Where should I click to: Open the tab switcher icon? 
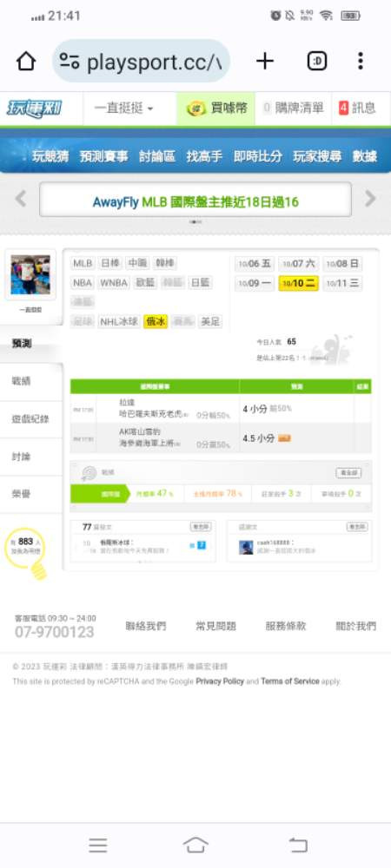[x=317, y=61]
